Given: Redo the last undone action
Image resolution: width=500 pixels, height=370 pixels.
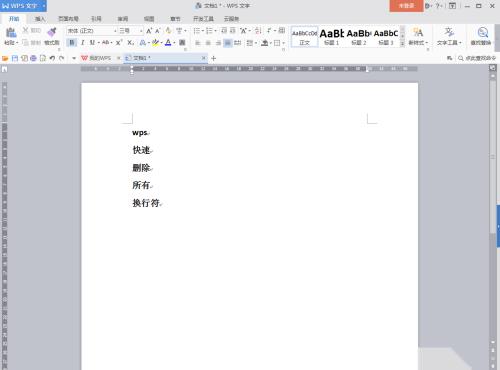Looking at the screenshot, I should pos(62,58).
